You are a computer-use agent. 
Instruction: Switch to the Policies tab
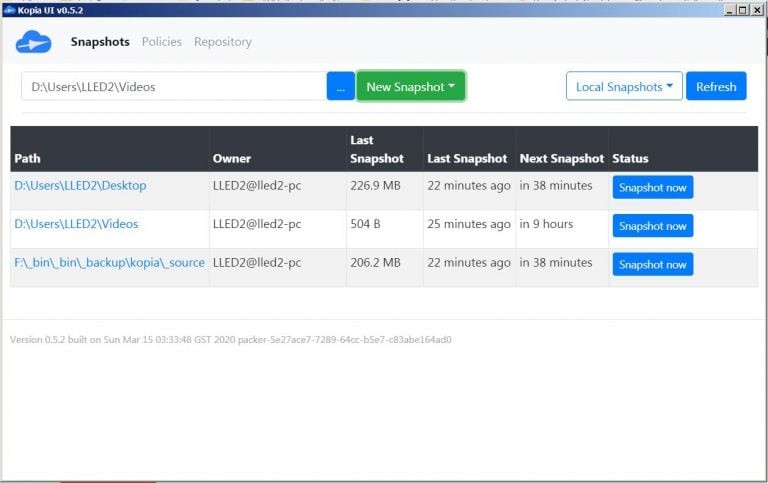[162, 42]
